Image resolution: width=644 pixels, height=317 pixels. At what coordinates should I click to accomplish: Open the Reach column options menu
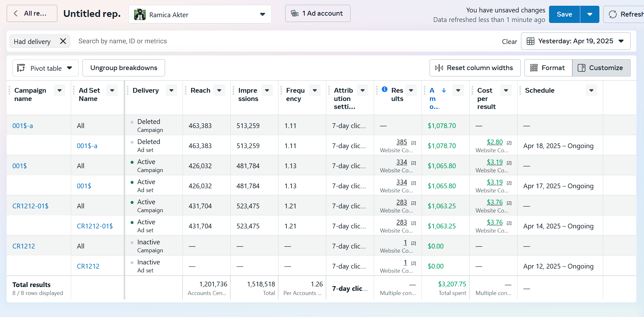219,90
